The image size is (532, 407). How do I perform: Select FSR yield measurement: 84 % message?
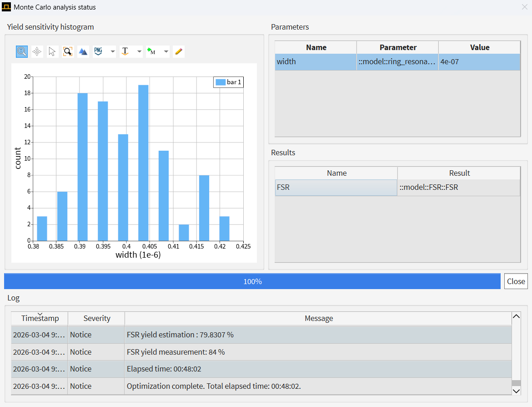(318, 352)
